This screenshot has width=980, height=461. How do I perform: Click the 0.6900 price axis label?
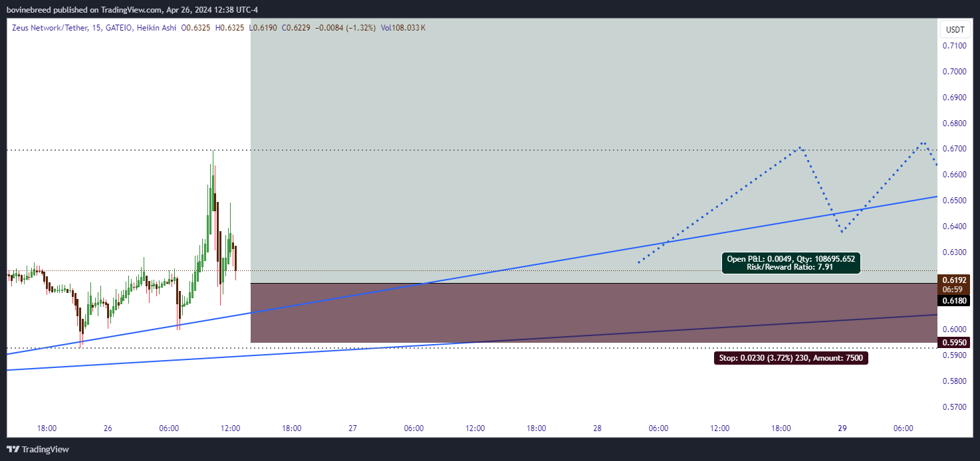(954, 97)
